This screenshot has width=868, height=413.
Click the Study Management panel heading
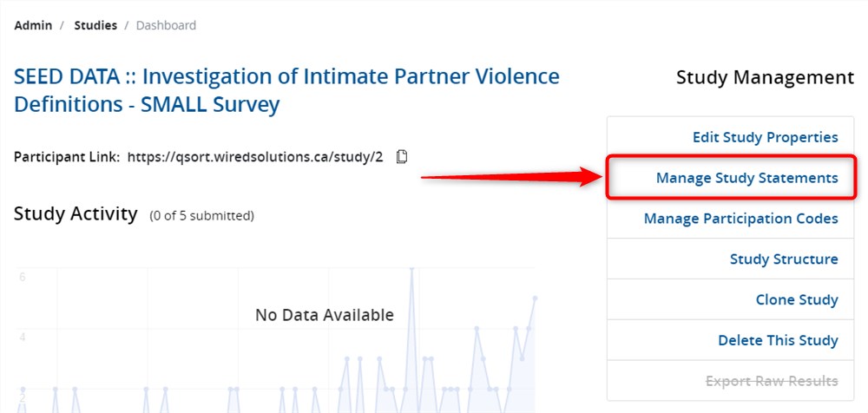point(765,77)
